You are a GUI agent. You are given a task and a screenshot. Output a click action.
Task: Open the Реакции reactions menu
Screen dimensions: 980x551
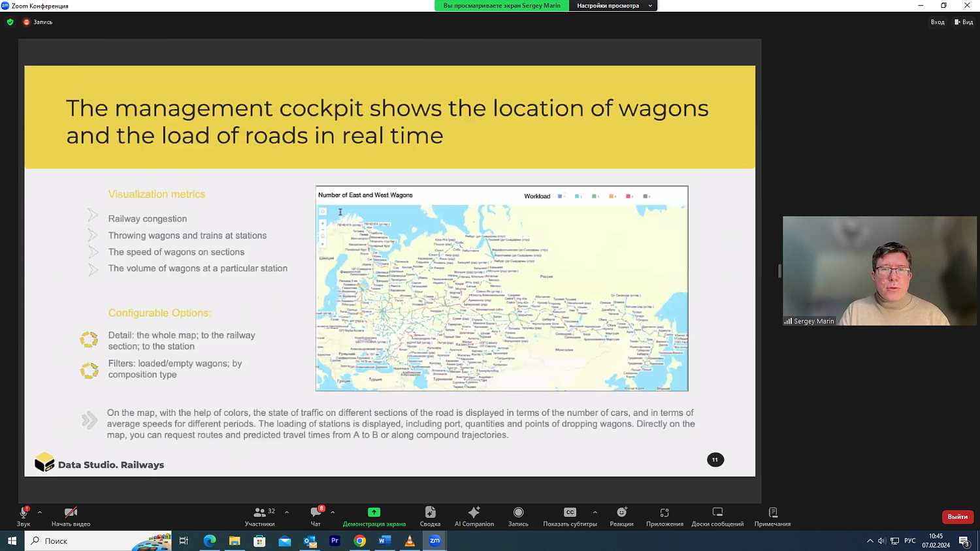tap(621, 516)
